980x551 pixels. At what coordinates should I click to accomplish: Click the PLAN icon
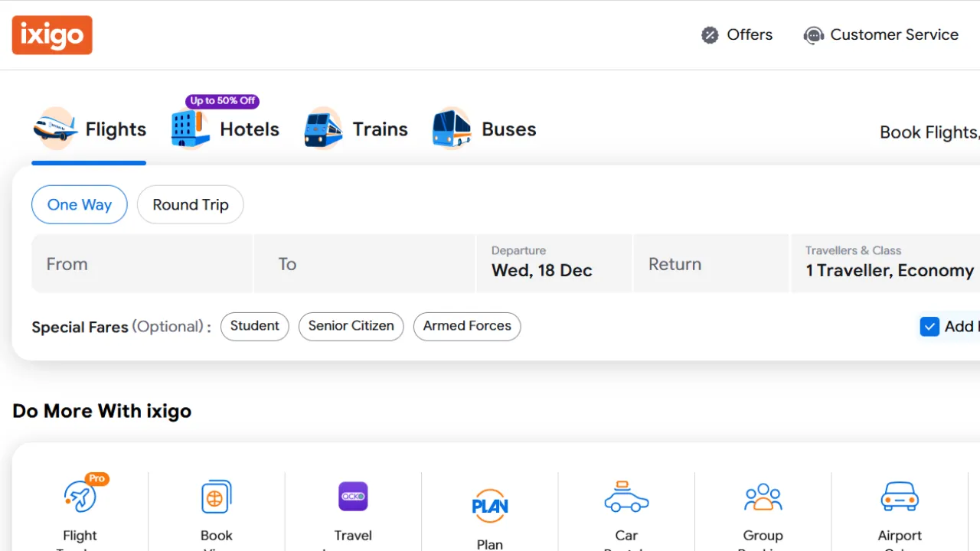click(490, 506)
